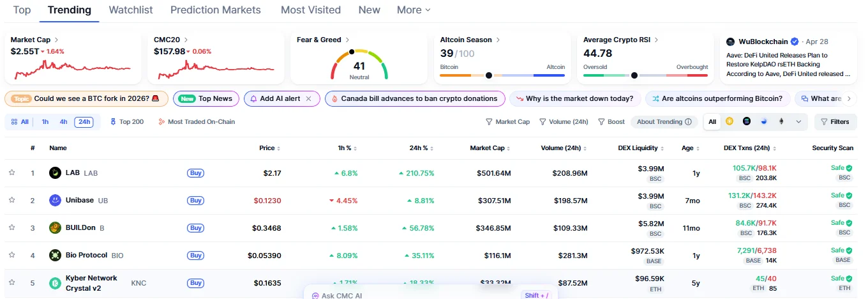
Task: Click Buy button for Unibase
Action: click(195, 201)
